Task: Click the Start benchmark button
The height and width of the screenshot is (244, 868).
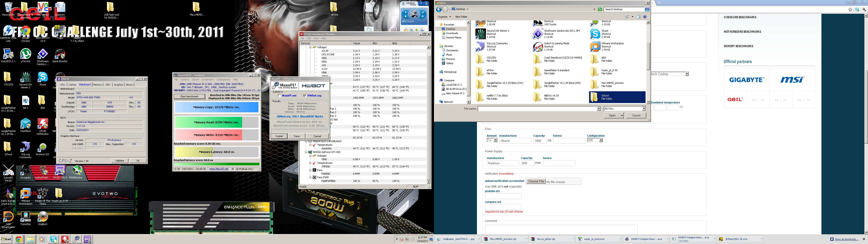Action: 189,97
